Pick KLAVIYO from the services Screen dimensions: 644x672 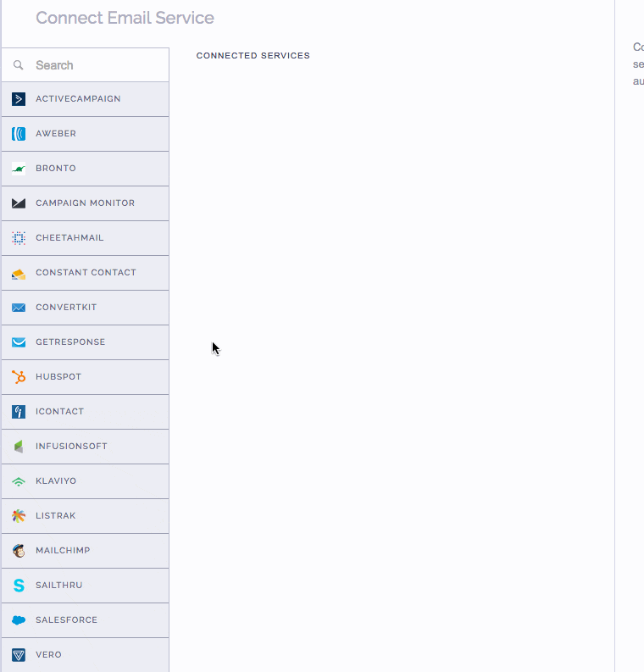86,480
